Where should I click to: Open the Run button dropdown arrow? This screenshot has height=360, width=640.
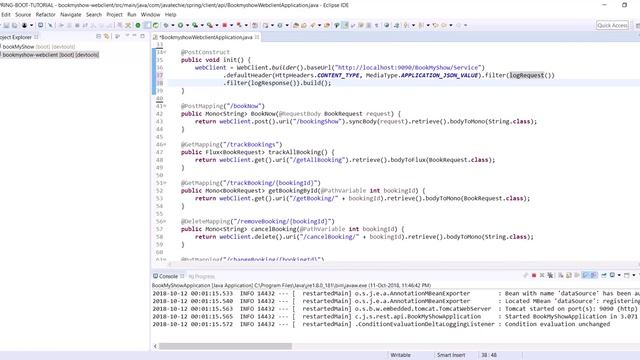[x=187, y=25]
